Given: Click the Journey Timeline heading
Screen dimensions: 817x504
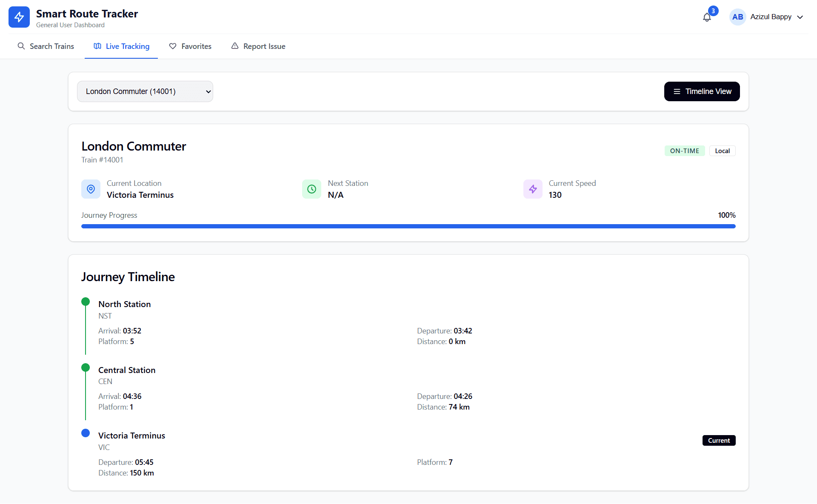Looking at the screenshot, I should click(x=128, y=277).
